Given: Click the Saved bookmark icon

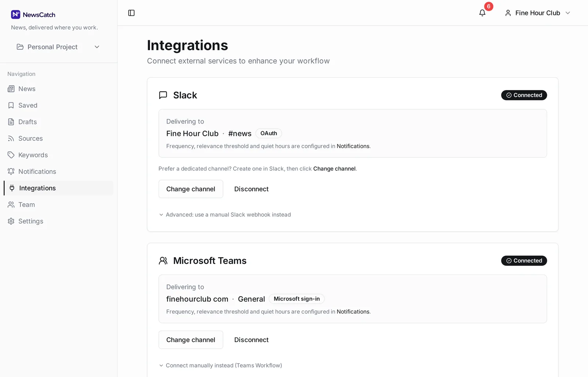Looking at the screenshot, I should [11, 105].
